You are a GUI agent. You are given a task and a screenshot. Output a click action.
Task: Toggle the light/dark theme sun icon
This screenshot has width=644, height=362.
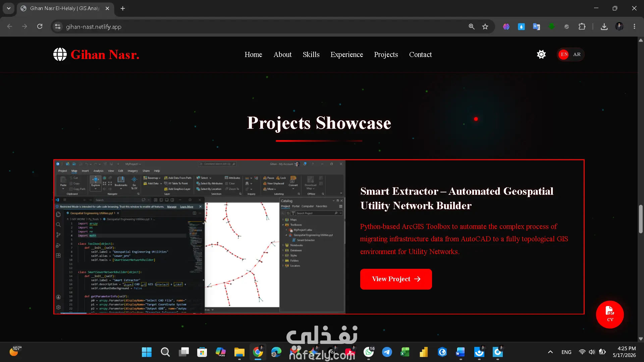(541, 54)
